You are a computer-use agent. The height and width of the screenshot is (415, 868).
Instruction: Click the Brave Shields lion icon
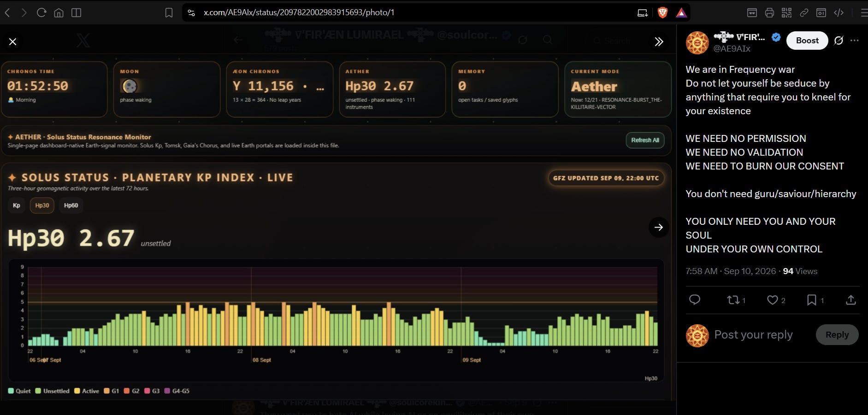coord(662,13)
